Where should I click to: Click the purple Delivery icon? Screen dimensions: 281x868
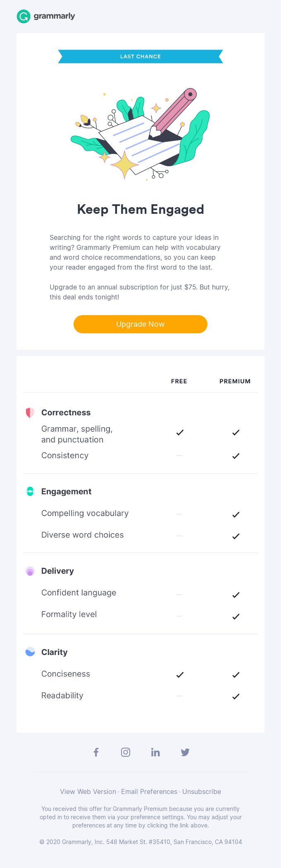[x=30, y=571]
